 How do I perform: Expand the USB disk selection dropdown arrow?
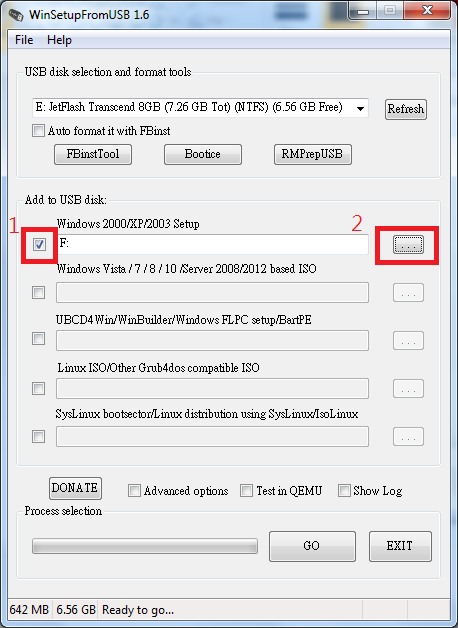(360, 109)
